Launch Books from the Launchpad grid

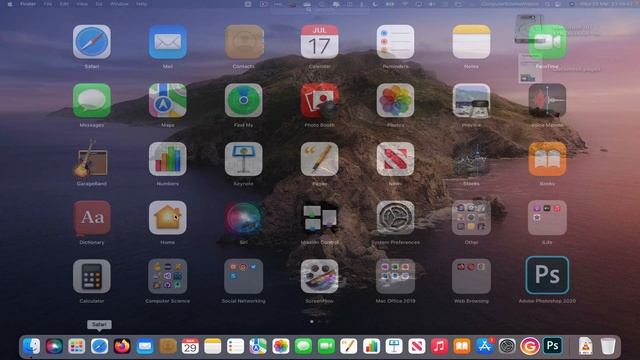click(547, 159)
